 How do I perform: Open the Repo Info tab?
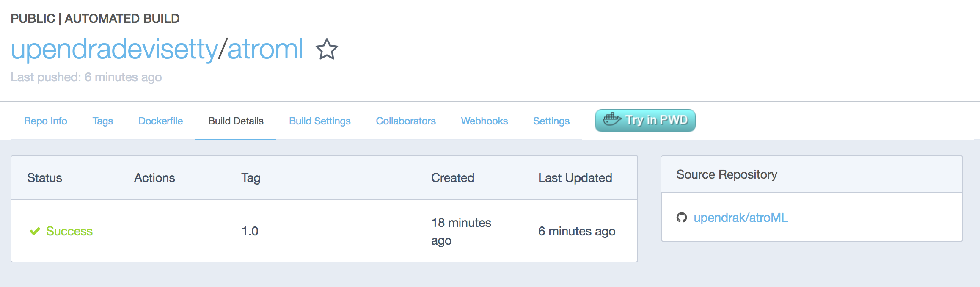click(46, 121)
